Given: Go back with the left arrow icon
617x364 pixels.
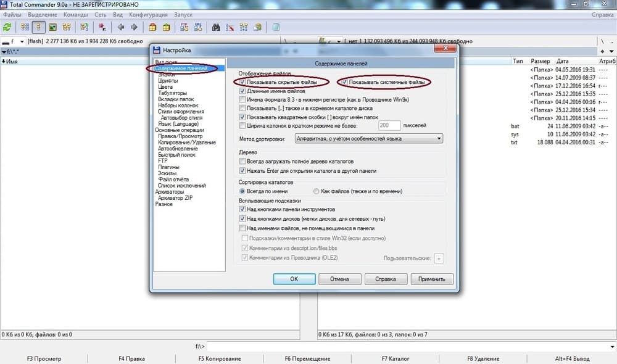Looking at the screenshot, I should [121, 27].
